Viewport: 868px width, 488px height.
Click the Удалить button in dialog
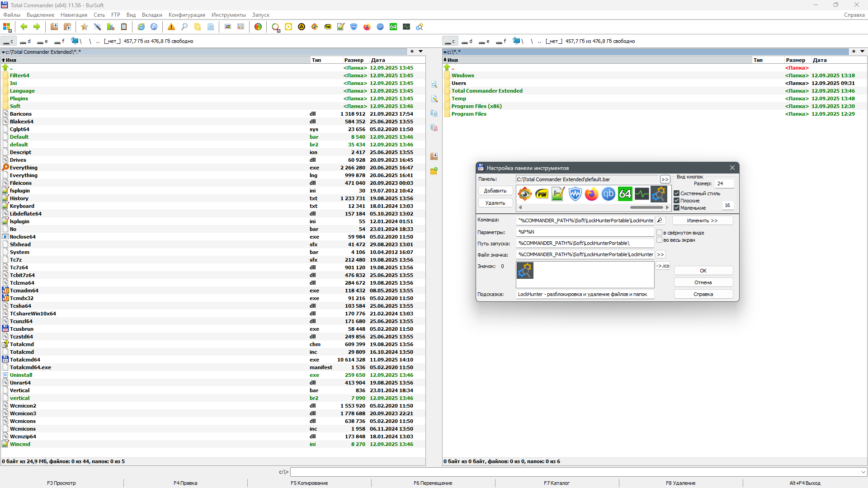click(x=495, y=203)
